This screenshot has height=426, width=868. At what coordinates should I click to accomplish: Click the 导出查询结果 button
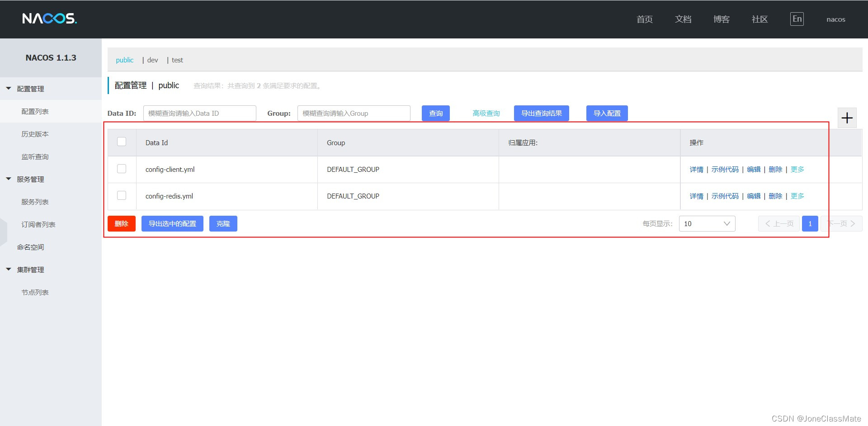pyautogui.click(x=542, y=114)
